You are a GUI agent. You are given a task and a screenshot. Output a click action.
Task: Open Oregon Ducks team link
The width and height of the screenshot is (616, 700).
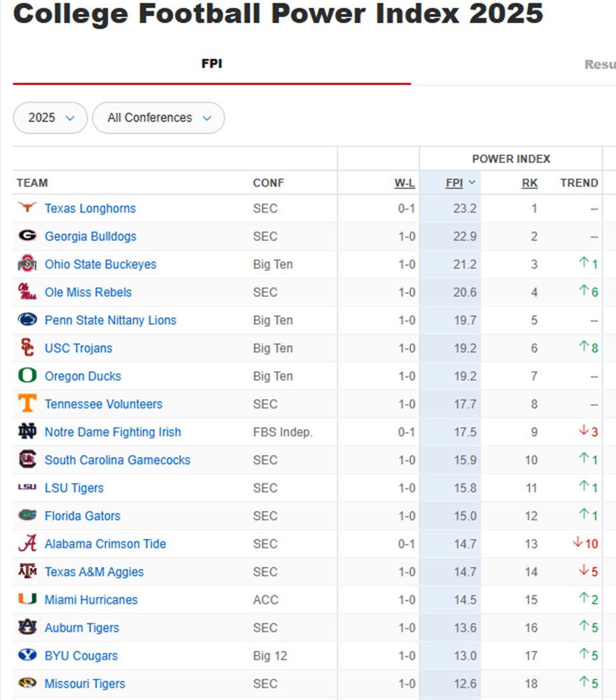(x=83, y=377)
